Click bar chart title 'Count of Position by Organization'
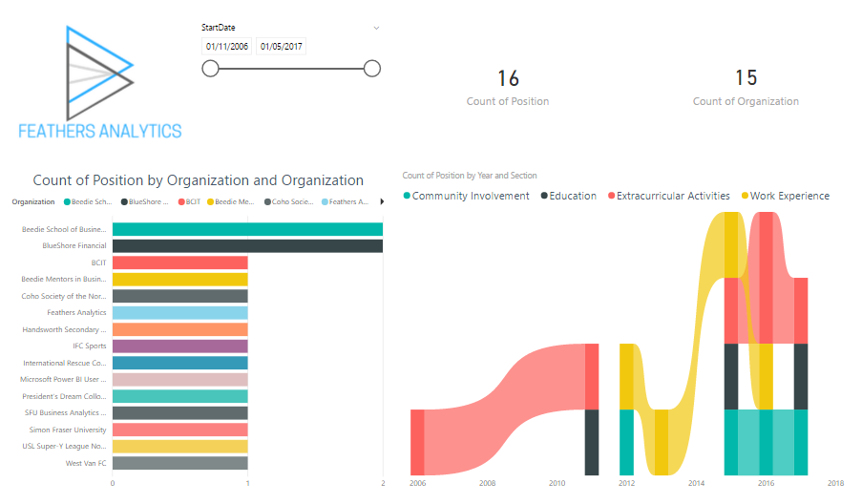862x504 pixels. (198, 180)
